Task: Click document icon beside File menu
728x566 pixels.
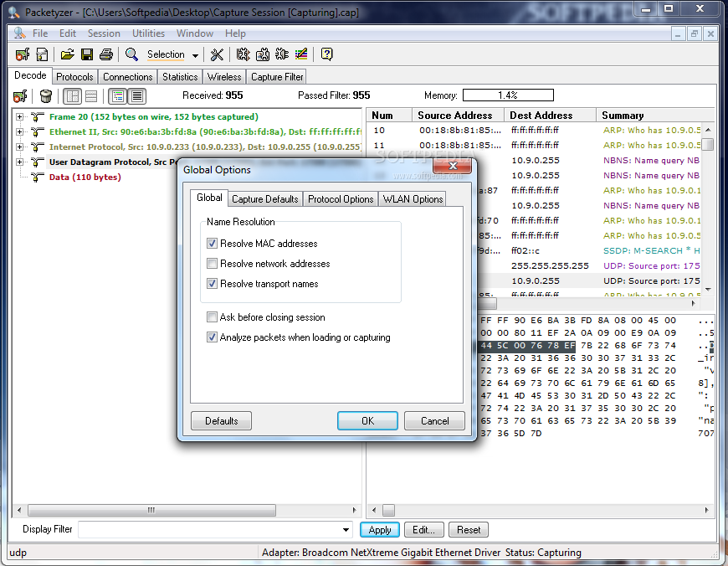Action: (19, 33)
